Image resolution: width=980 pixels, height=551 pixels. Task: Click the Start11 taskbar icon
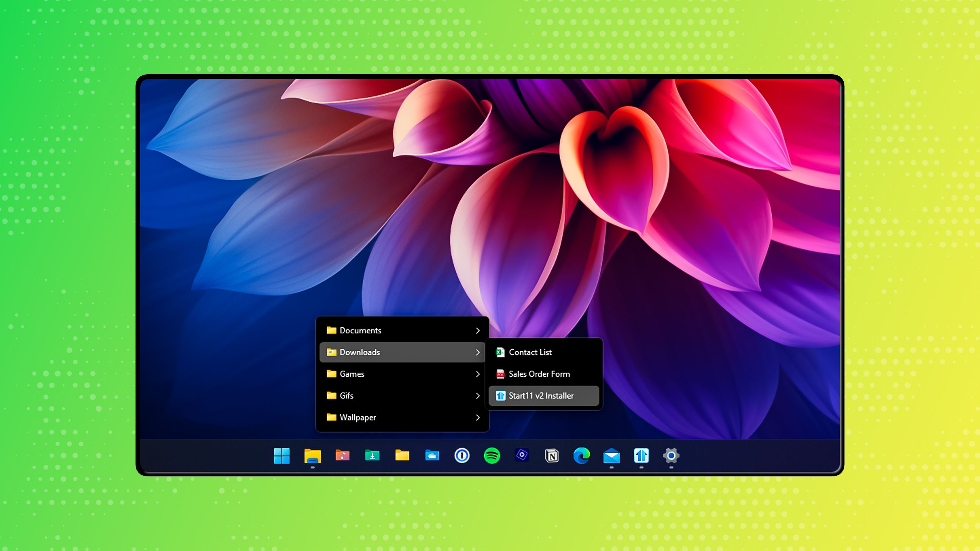pyautogui.click(x=641, y=456)
